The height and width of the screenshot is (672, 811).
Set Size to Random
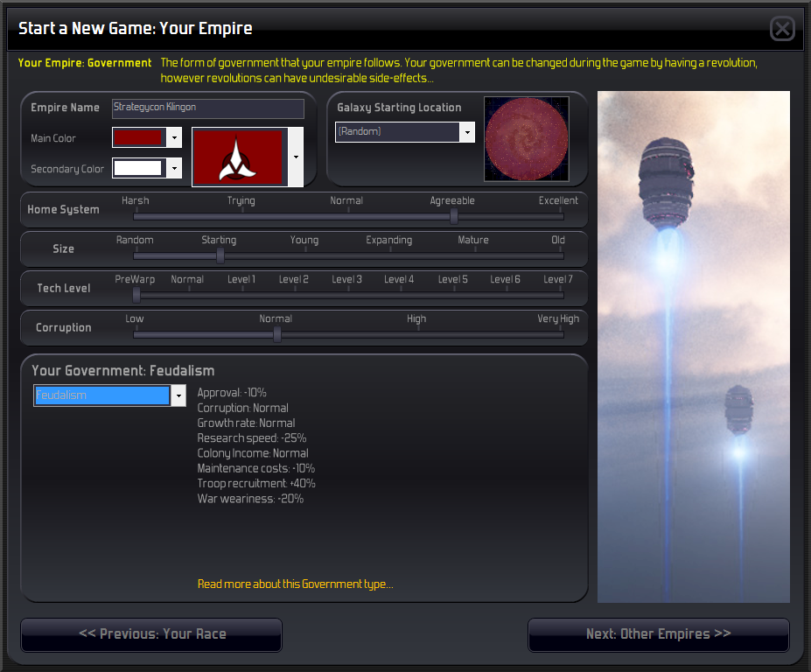pyautogui.click(x=135, y=240)
